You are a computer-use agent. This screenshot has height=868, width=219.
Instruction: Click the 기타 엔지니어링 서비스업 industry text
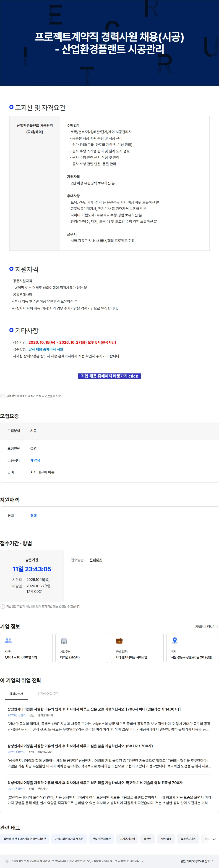click(131, 657)
